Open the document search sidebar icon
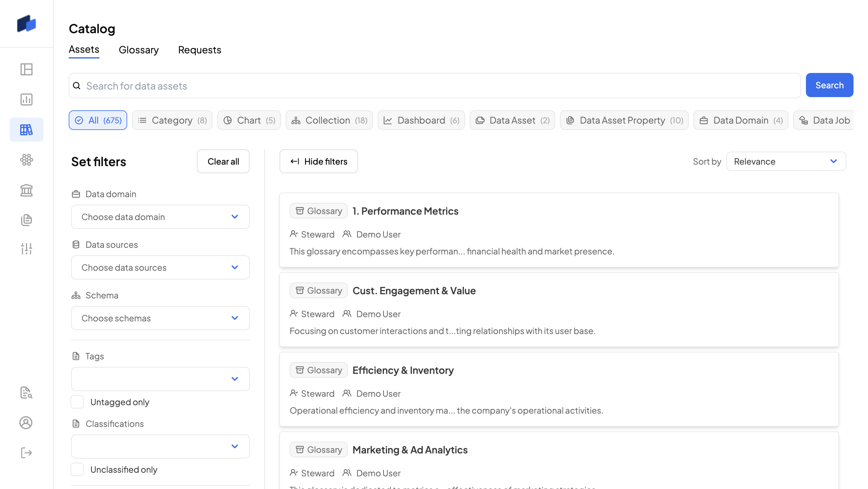 pyautogui.click(x=26, y=393)
